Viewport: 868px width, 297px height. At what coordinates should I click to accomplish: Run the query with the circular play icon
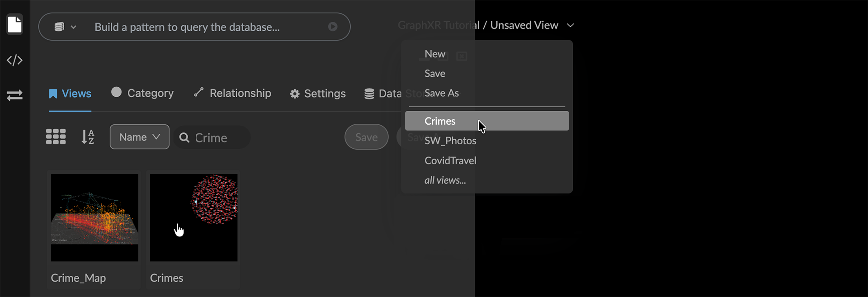333,27
